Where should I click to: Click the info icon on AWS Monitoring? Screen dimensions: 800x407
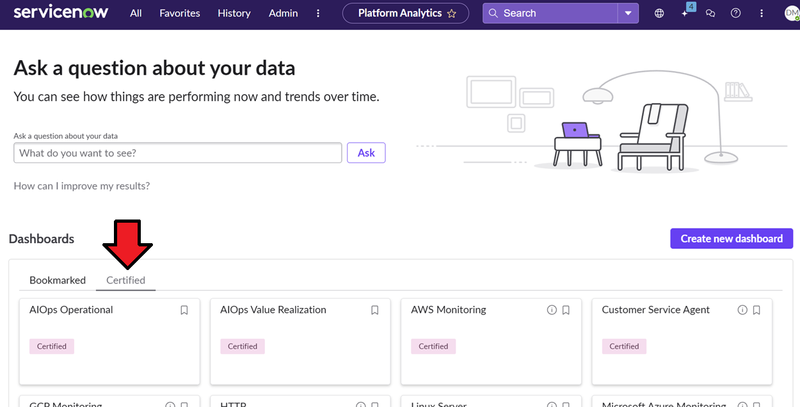tap(551, 311)
